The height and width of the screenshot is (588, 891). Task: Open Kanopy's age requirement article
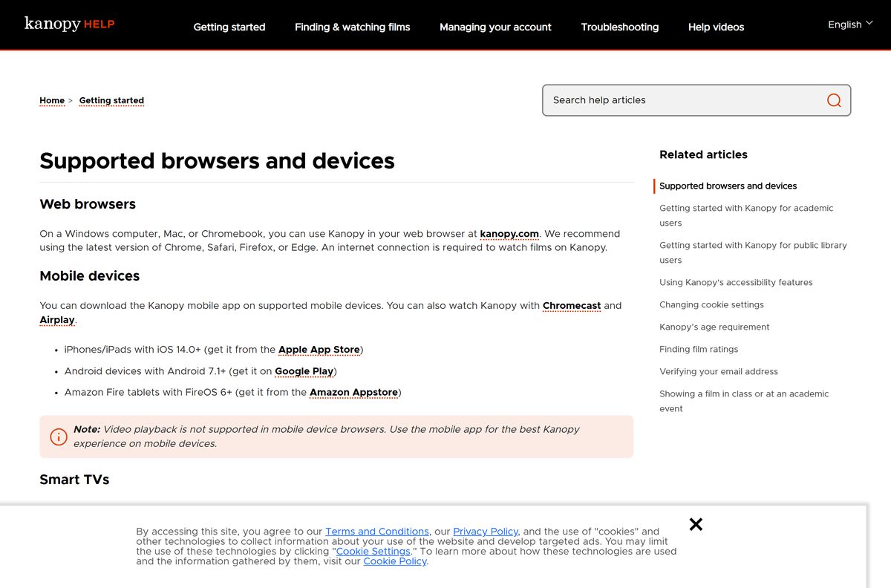coord(714,327)
